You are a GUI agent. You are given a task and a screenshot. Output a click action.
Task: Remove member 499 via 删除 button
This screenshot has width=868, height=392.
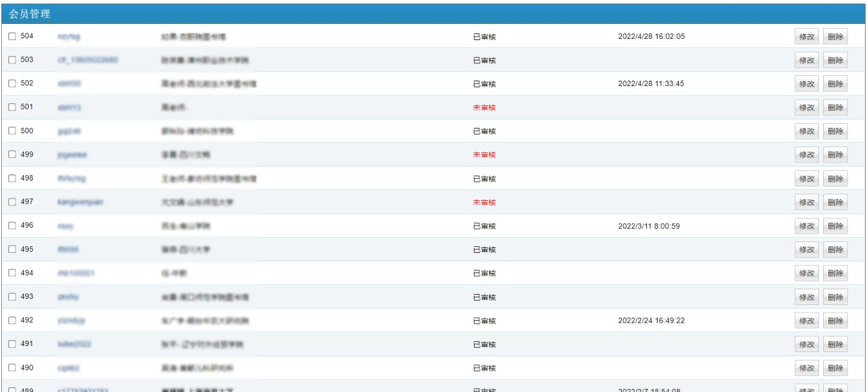tap(835, 155)
